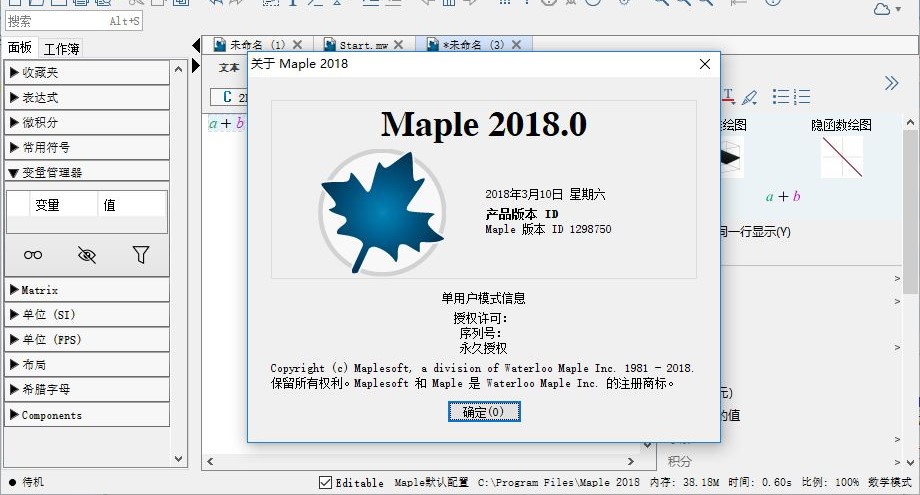Switch to the 面板 tab
The width and height of the screenshot is (920, 495).
point(20,48)
